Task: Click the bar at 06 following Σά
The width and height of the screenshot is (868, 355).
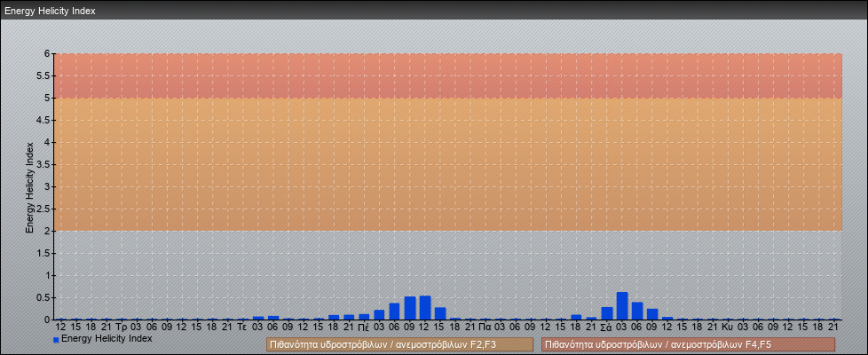Action: click(637, 311)
